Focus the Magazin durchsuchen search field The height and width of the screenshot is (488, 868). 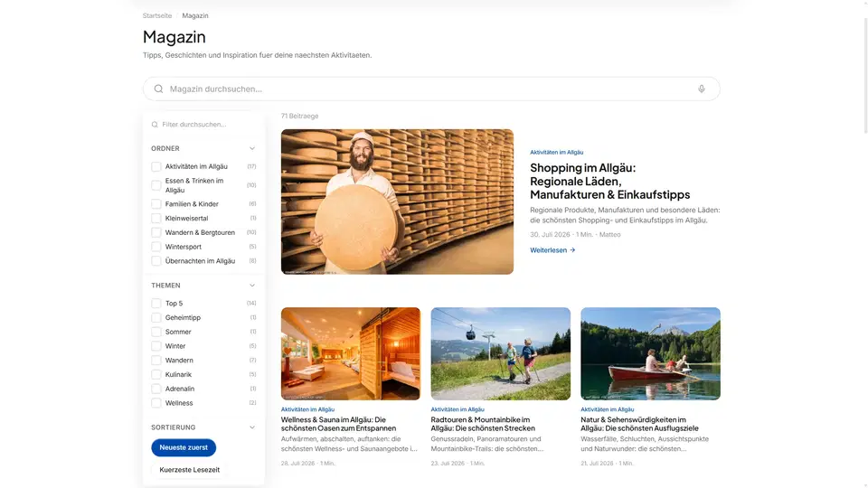[431, 89]
